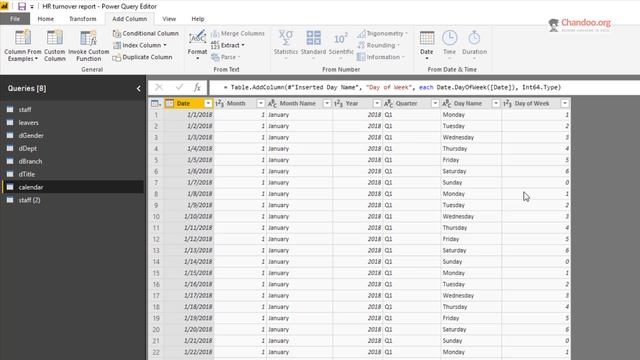This screenshot has height=360, width=640.
Task: Click the Save icon in title bar
Action: click(22, 6)
